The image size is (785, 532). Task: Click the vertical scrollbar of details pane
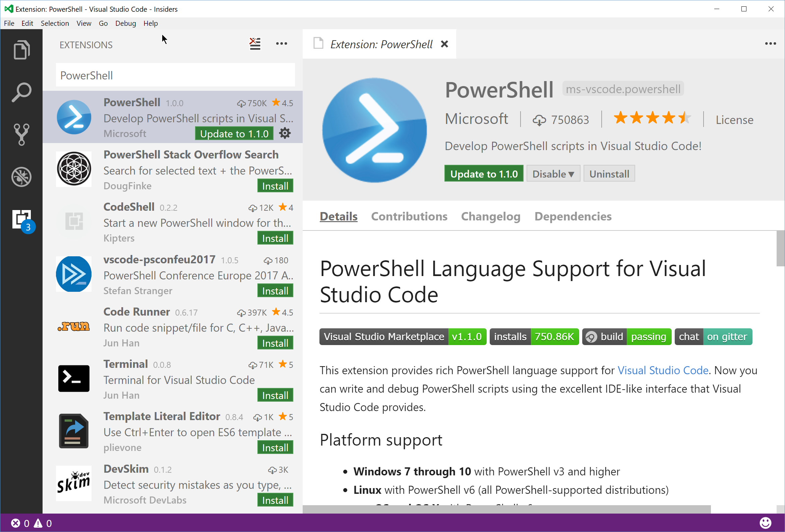(780, 248)
